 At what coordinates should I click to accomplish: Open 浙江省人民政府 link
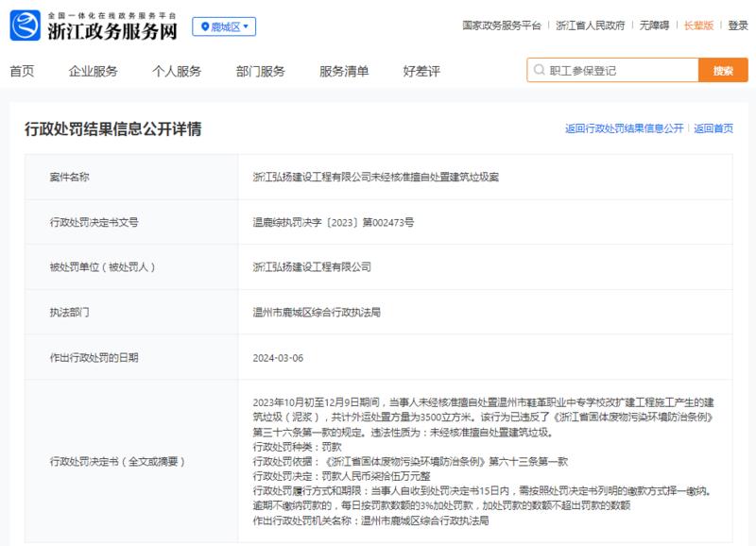coord(590,26)
